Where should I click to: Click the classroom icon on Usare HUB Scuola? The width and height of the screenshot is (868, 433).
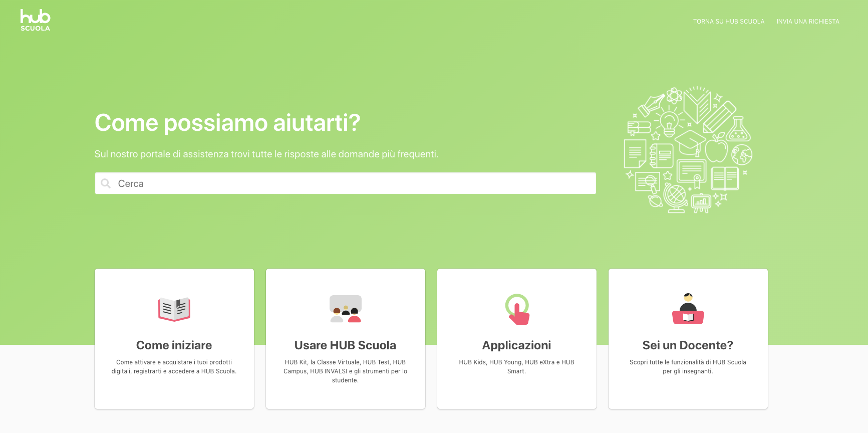pos(346,309)
